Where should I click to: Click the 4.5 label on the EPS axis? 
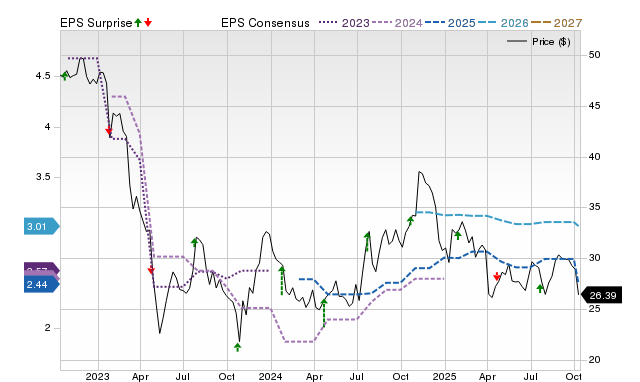click(x=43, y=76)
